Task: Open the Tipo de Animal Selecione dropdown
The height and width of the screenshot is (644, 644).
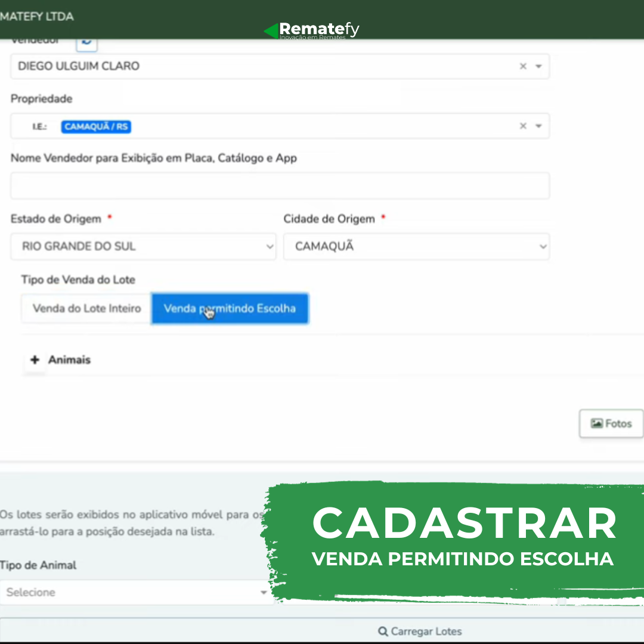Action: [137, 592]
